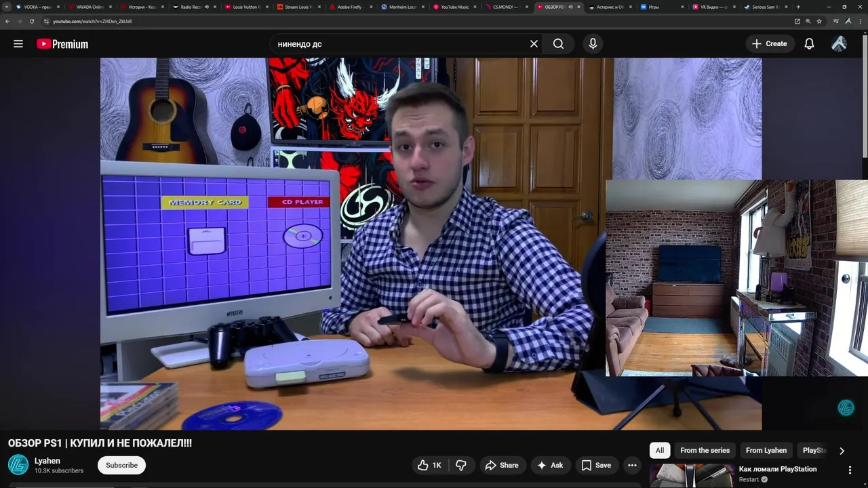
Task: Open page in app icon in address bar
Action: pos(797,21)
